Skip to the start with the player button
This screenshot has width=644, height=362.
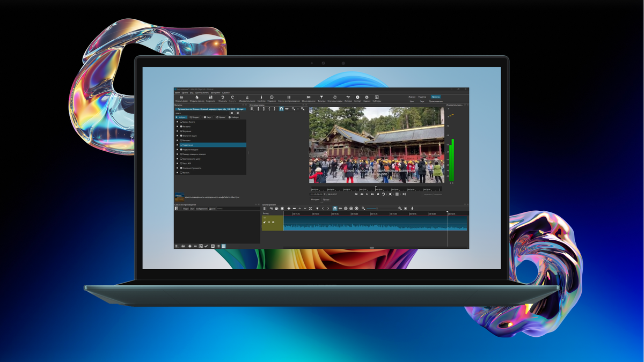356,194
